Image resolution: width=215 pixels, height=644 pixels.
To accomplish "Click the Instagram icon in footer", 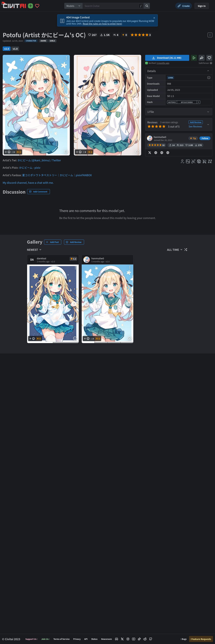I will 128,639.
